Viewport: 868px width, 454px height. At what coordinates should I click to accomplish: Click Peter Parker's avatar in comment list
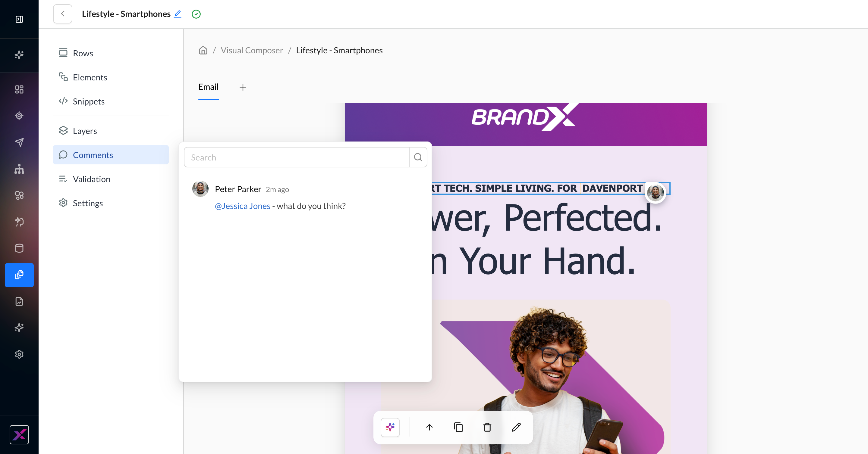click(200, 189)
